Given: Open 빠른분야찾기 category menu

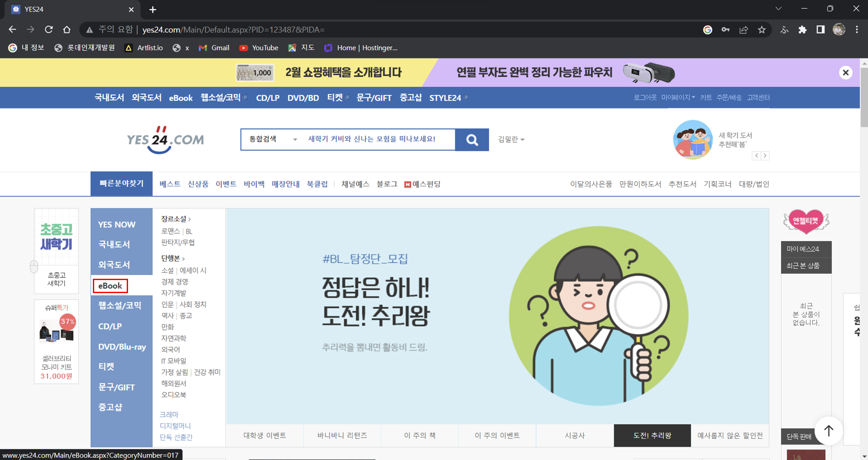Looking at the screenshot, I should pyautogui.click(x=122, y=184).
